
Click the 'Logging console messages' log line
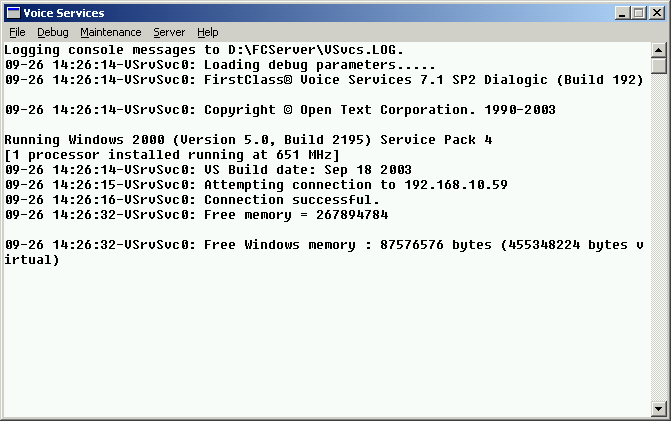(205, 50)
